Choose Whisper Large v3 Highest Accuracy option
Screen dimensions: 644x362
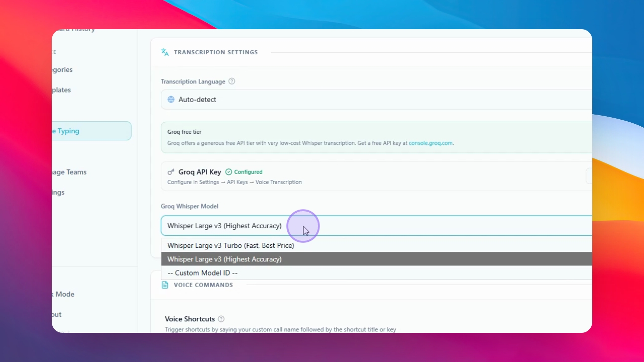tap(376, 259)
